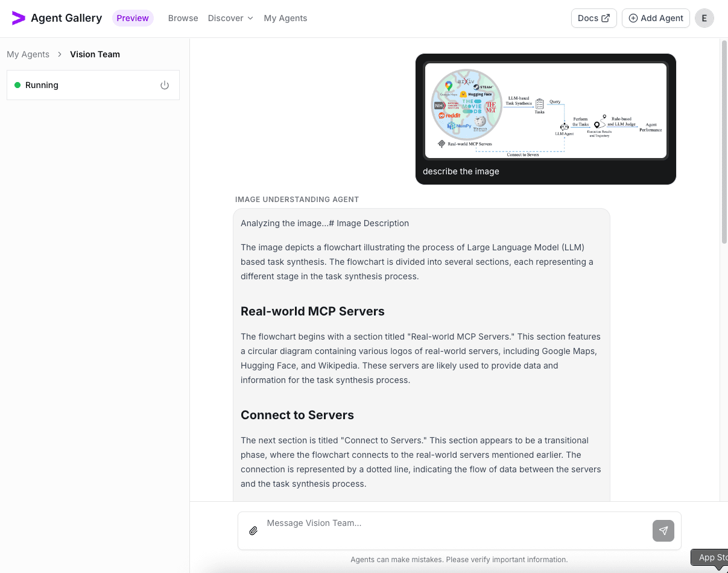Screen dimensions: 728x573
Task: Click the uploaded flowchart image thumbnail
Action: [x=545, y=109]
